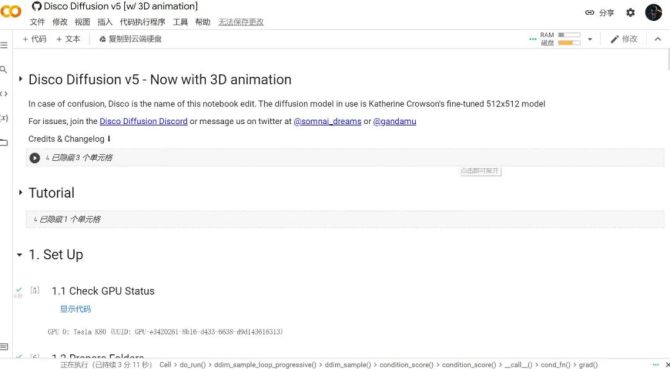Image resolution: width=670 pixels, height=369 pixels.
Task: Collapse the Disco Diffusion v5 section
Action: (x=20, y=79)
